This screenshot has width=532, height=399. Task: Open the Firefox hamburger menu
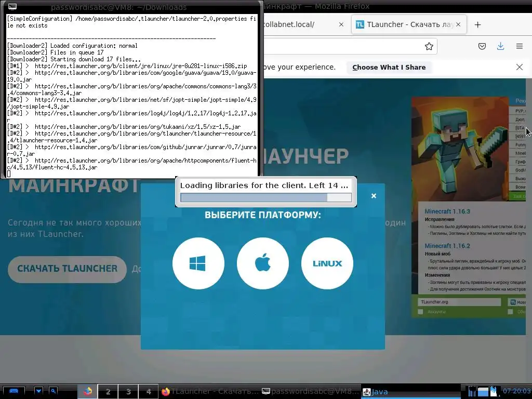519,46
